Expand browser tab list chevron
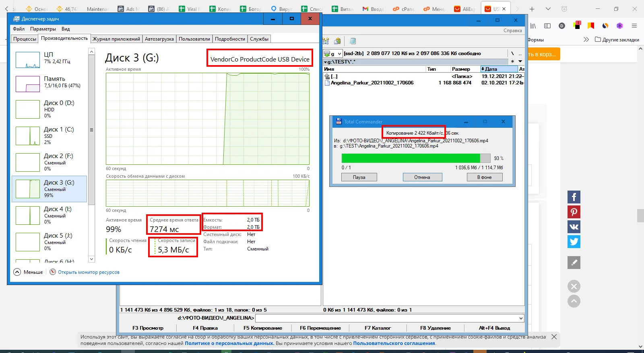 click(x=548, y=9)
